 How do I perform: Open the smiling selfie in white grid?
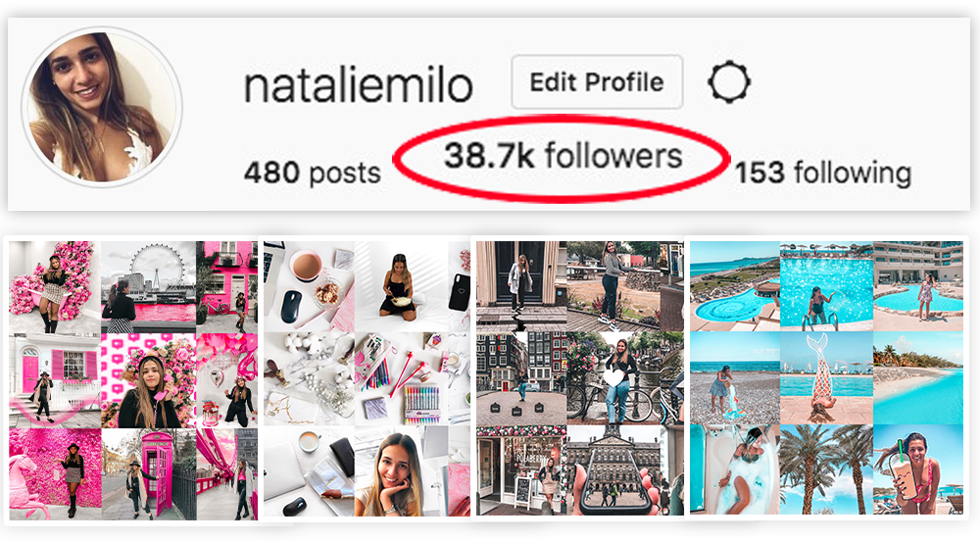[x=401, y=472]
